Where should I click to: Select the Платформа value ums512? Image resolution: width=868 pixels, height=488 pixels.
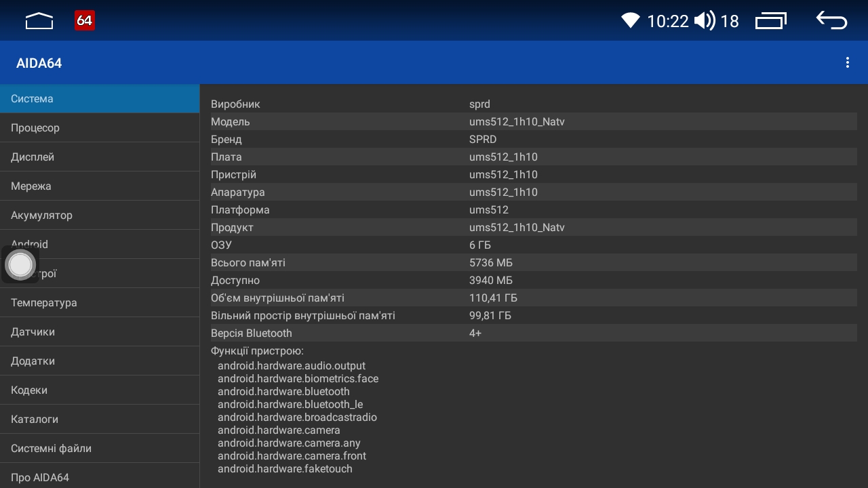pyautogui.click(x=489, y=210)
